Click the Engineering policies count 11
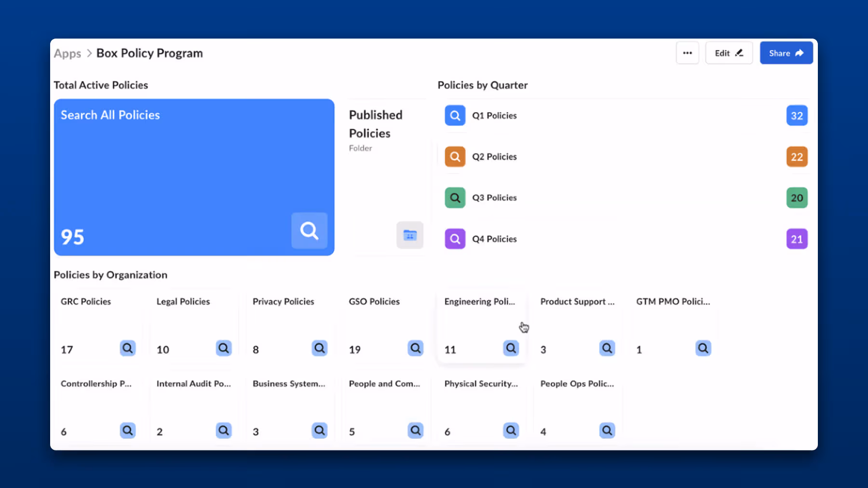 [450, 350]
